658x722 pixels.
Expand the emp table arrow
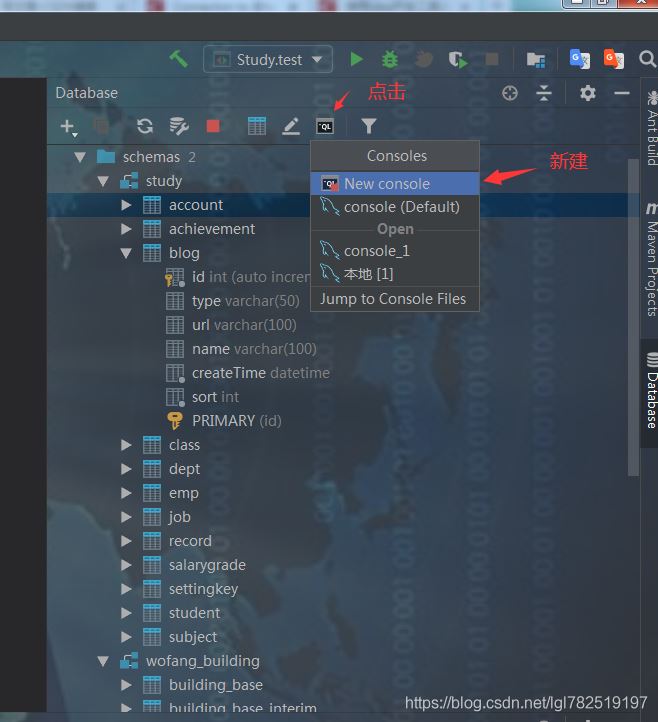coord(126,493)
